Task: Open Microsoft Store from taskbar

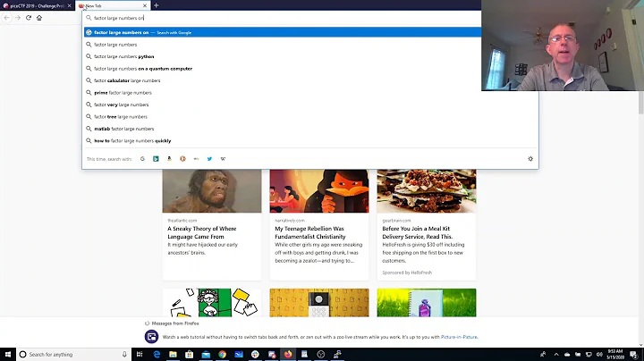Action: pos(190,354)
